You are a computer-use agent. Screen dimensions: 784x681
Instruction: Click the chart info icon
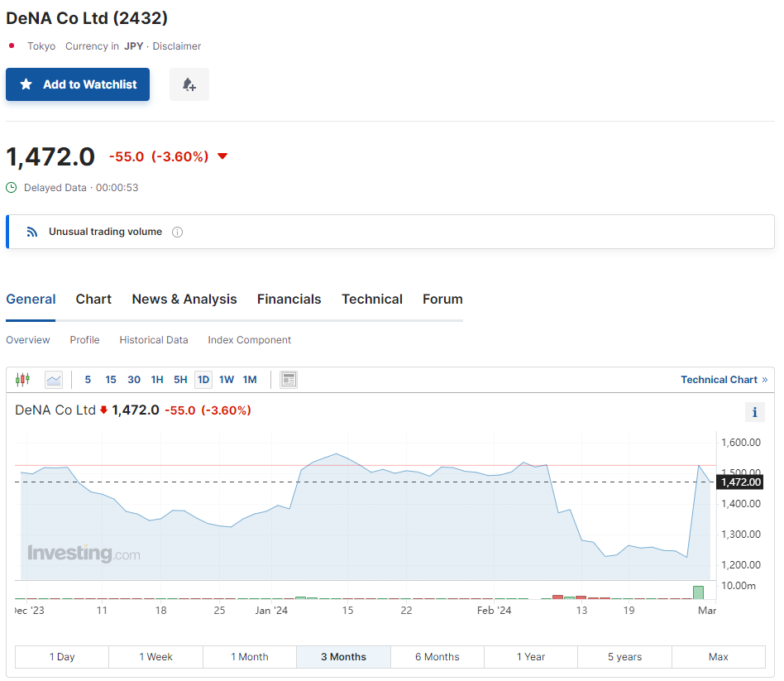(754, 412)
